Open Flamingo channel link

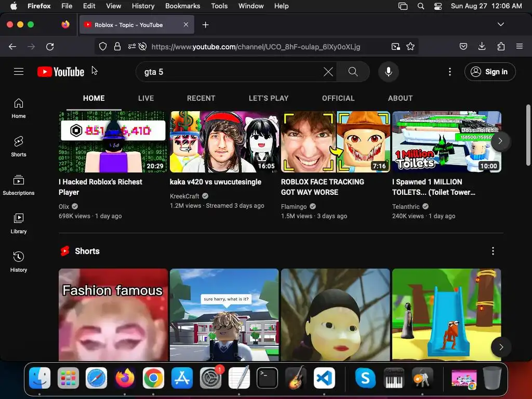(294, 207)
